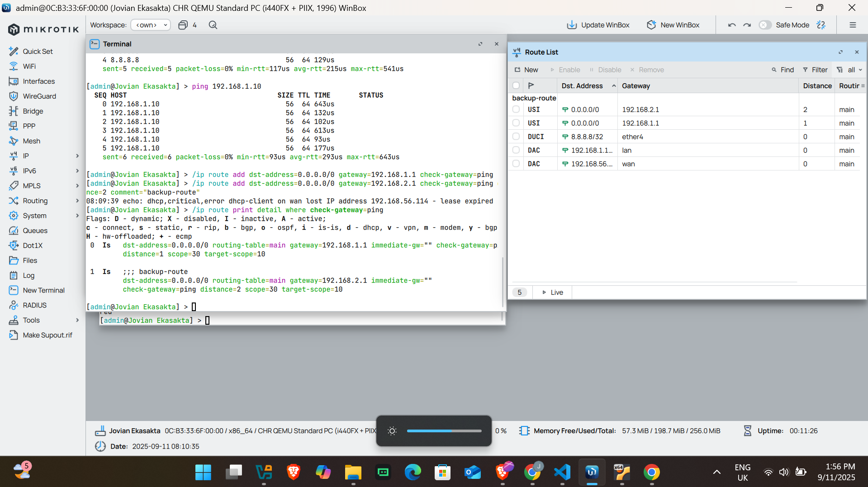Adjust the brightness slider overlay

pyautogui.click(x=444, y=431)
